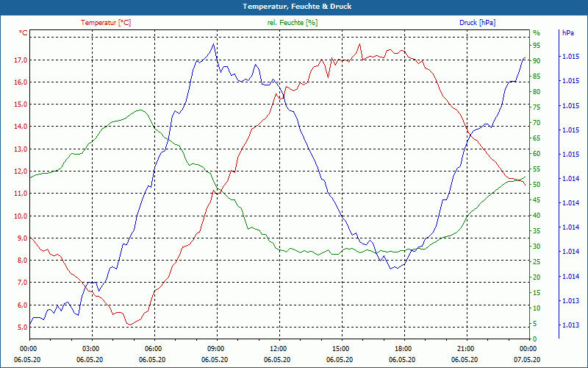Screen dimensions: 588x368
Task: Select the 35 humidity axis tick label
Action: (537, 231)
